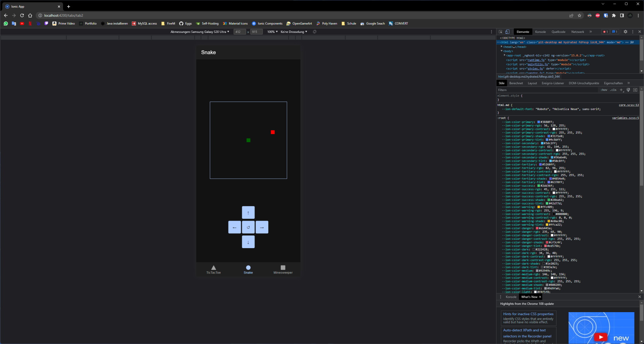Steer the snake with the right arrow button
Image resolution: width=644 pixels, height=344 pixels.
tap(262, 227)
